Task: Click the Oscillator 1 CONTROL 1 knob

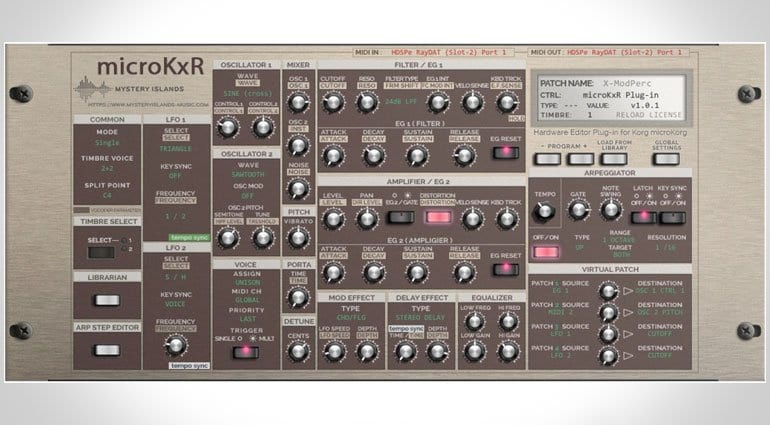Action: [x=227, y=127]
